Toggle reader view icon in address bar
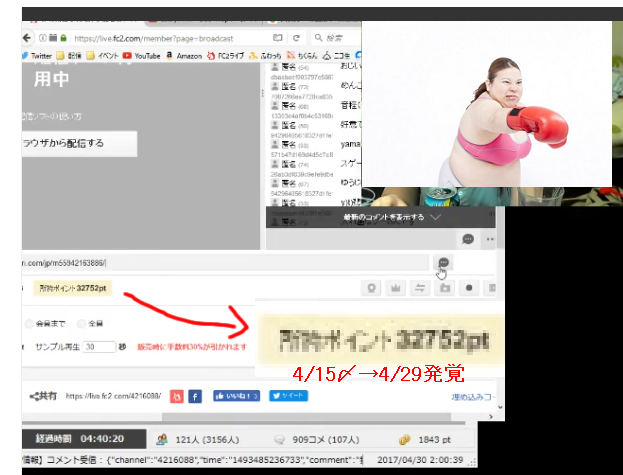623x475 pixels. (x=278, y=38)
